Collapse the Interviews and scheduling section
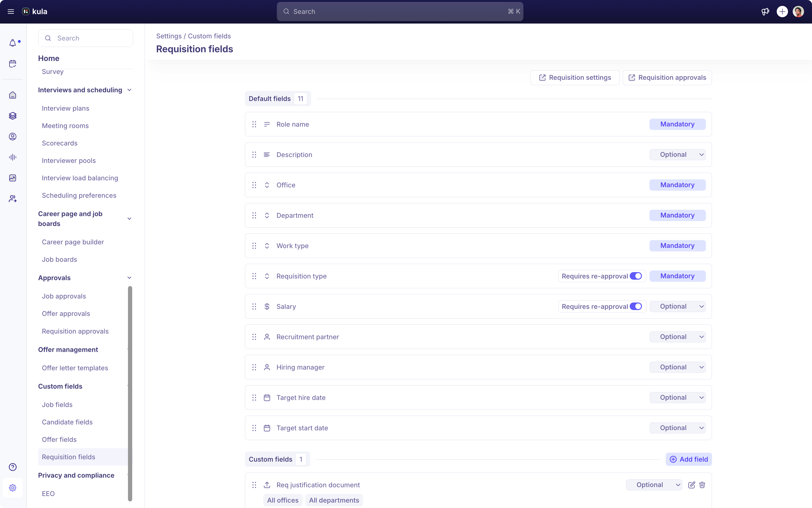This screenshot has width=812, height=508. pos(130,90)
